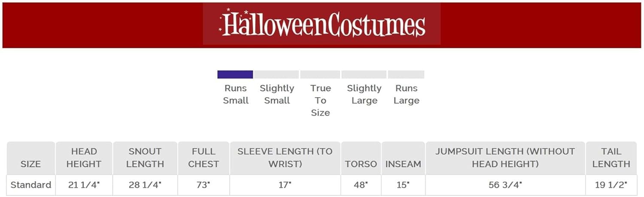Click the INSEAM column header
Screen dimensions: 644x197
(403, 164)
